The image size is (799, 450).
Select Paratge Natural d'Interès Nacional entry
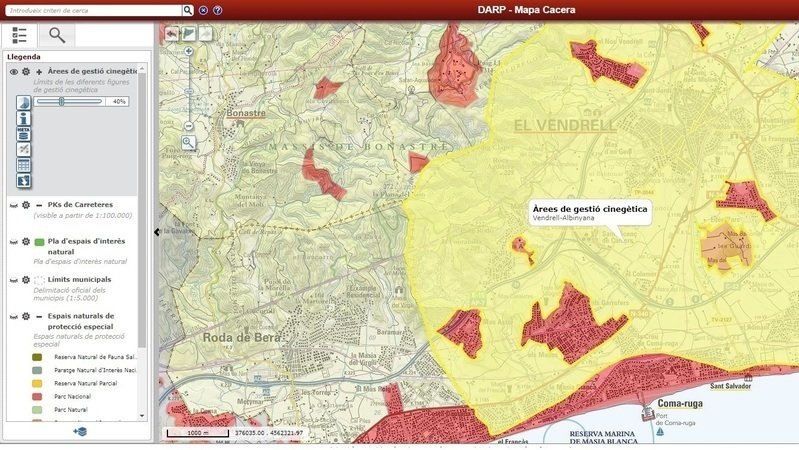[x=95, y=370]
